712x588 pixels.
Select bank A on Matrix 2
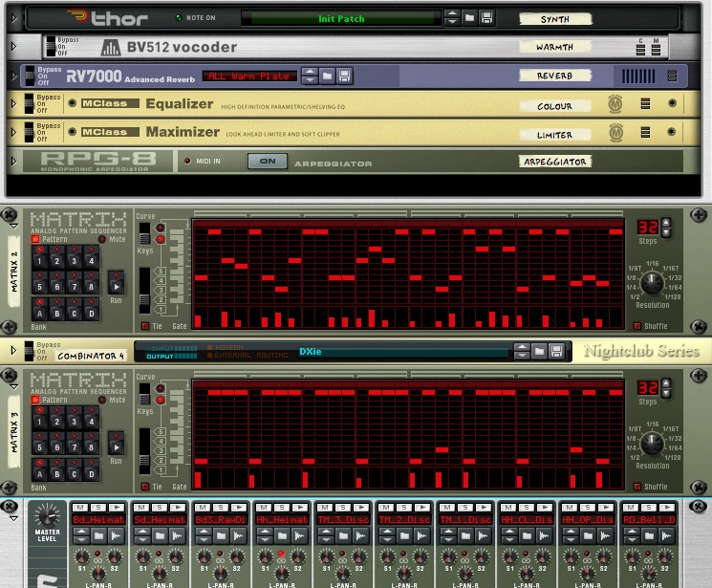pos(39,308)
